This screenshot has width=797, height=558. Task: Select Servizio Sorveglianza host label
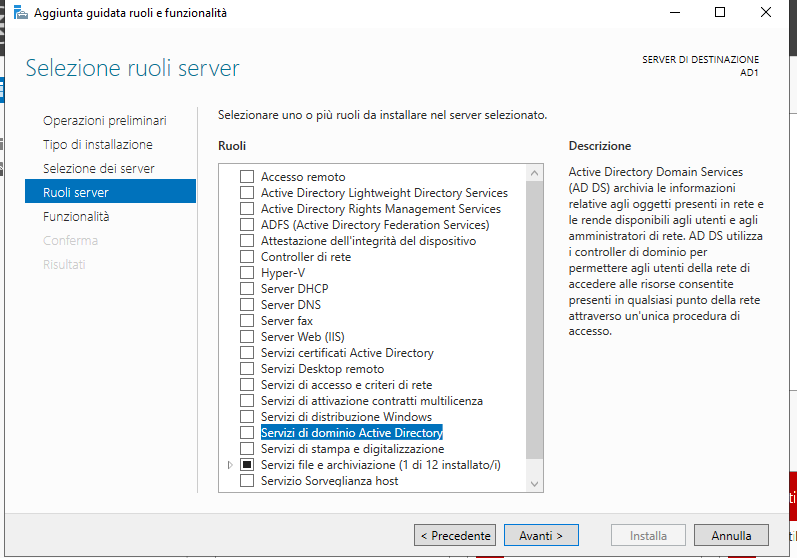click(329, 481)
